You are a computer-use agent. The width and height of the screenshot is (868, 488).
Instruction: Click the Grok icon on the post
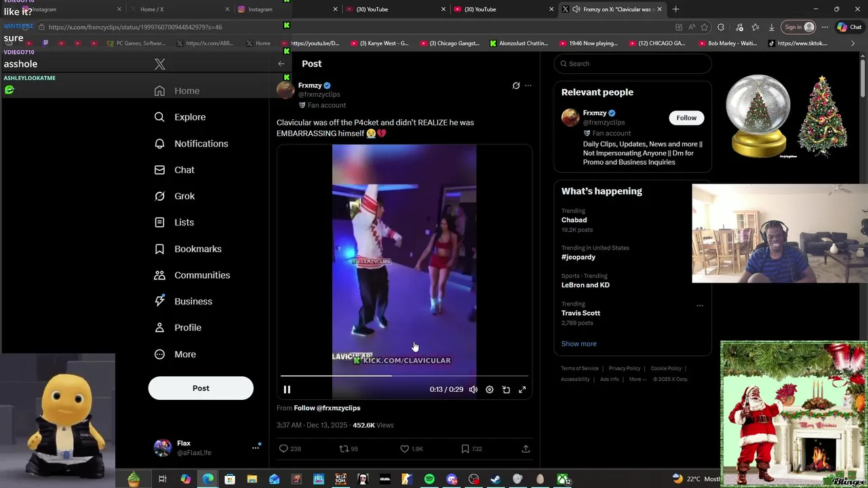tap(516, 85)
